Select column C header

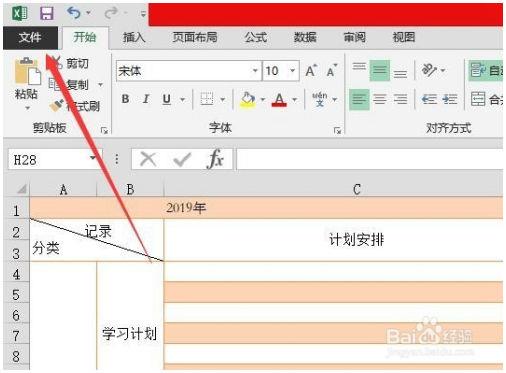tap(333, 189)
